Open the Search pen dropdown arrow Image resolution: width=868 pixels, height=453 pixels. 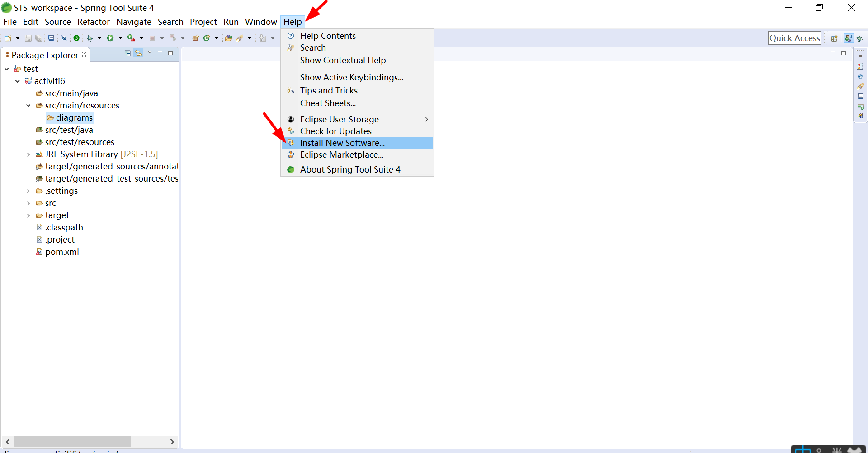(x=250, y=38)
